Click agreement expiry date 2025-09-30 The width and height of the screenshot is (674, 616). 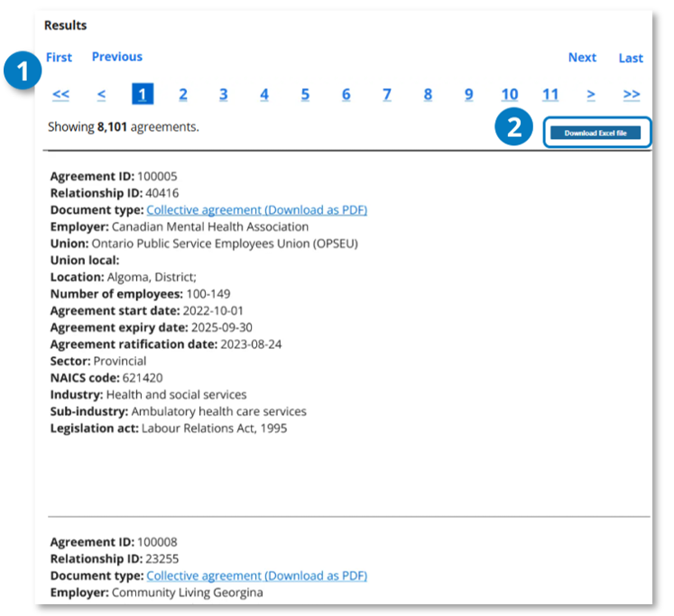[222, 327]
